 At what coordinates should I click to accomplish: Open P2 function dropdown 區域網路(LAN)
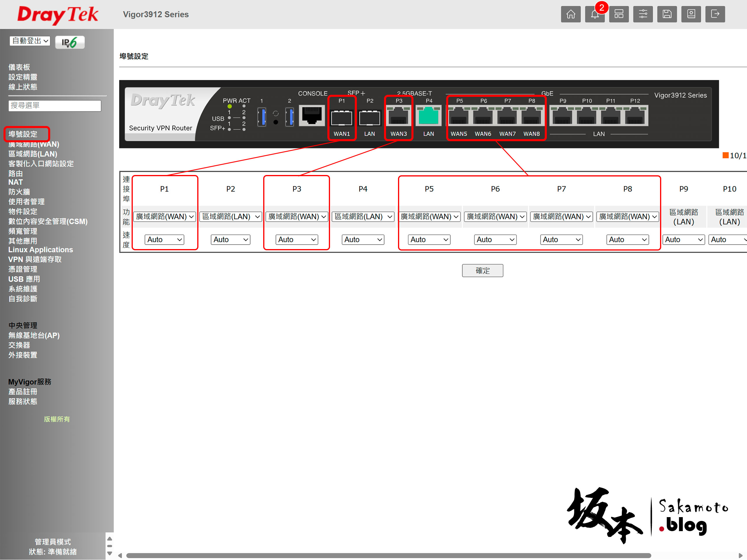pyautogui.click(x=231, y=216)
